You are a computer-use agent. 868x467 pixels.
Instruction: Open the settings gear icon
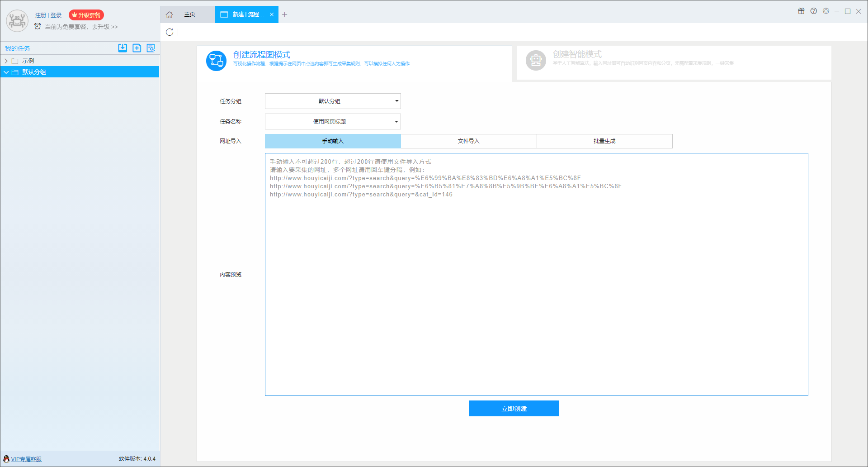[826, 11]
